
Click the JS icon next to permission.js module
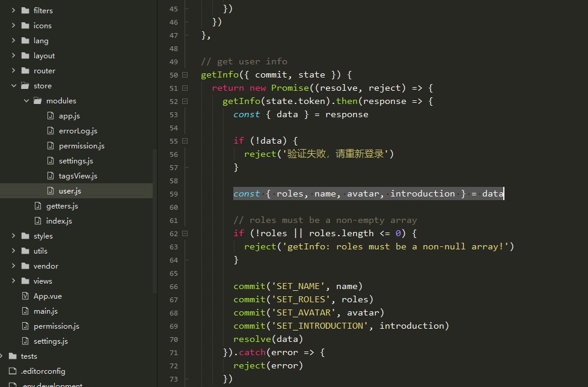point(51,145)
